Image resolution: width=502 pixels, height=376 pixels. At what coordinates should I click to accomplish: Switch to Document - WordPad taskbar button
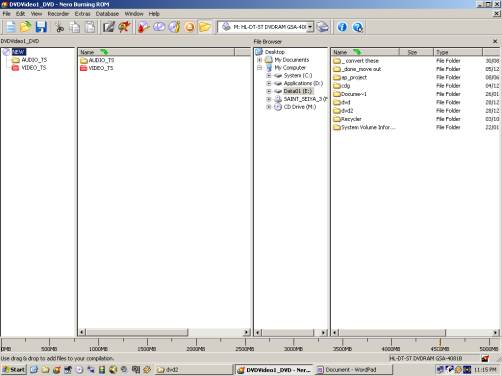coord(353,369)
